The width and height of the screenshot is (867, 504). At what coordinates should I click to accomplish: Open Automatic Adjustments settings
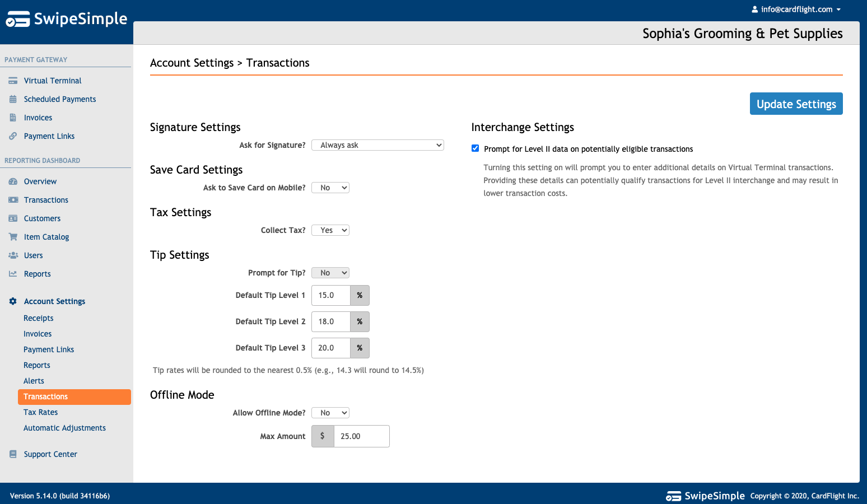pyautogui.click(x=64, y=428)
